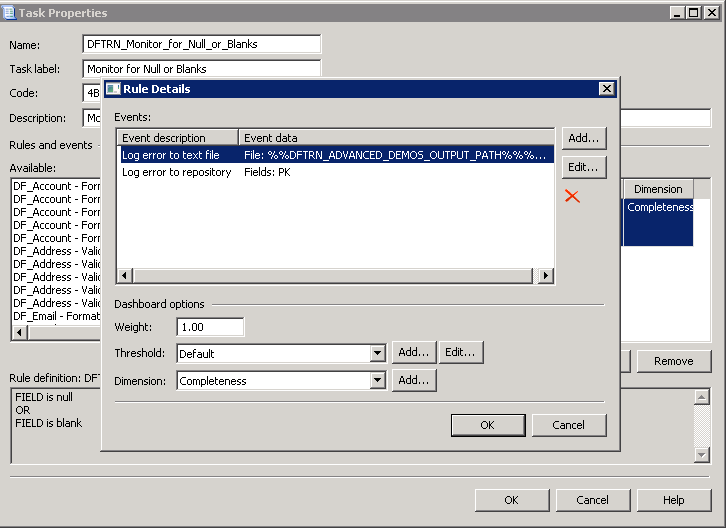
Task: Delete selected event with red X icon
Action: [572, 196]
